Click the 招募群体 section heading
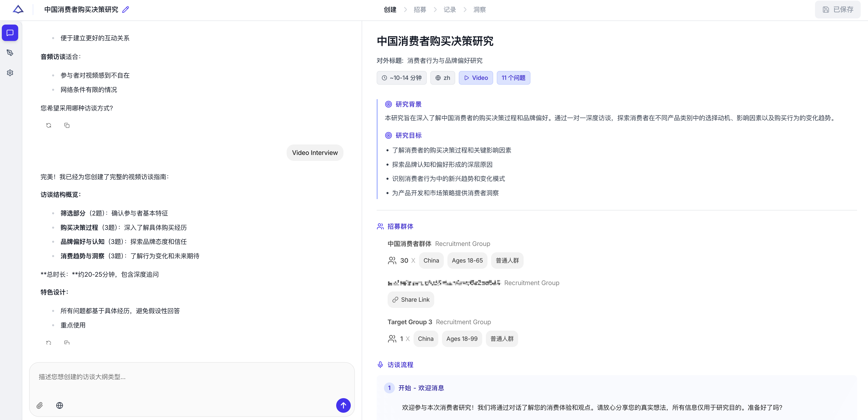This screenshot has width=868, height=420. pos(400,227)
